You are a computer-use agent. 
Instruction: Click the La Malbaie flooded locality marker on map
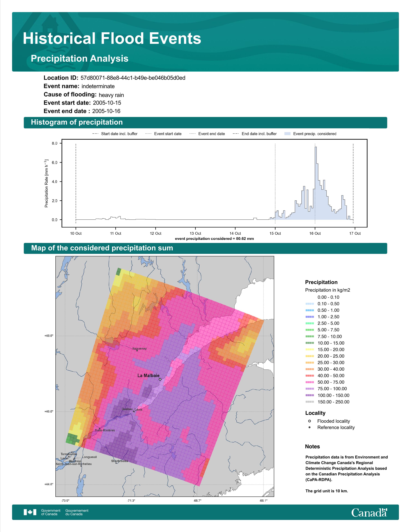tap(160, 379)
